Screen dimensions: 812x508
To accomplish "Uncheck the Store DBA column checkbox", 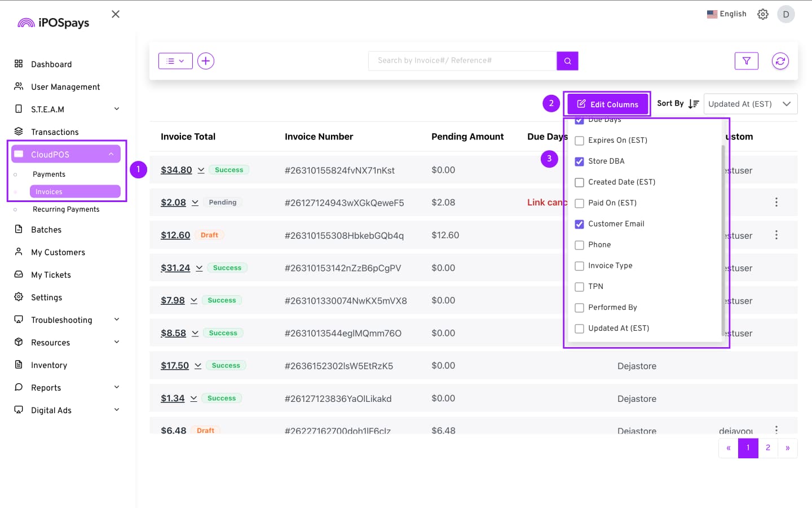I will point(579,161).
